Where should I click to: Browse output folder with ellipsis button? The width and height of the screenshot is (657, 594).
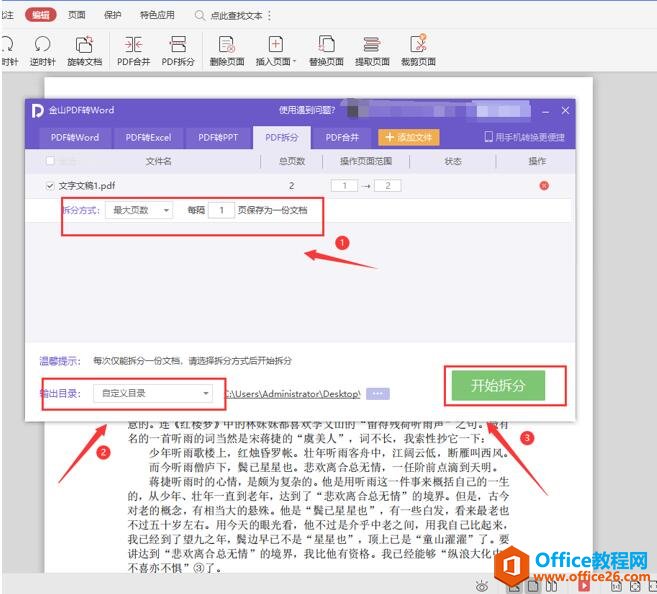[x=378, y=394]
